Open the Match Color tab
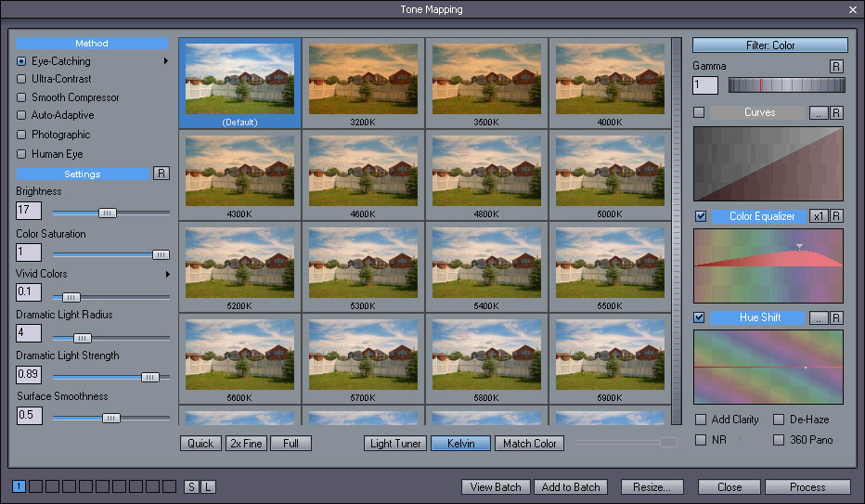Viewport: 865px width, 504px height. pos(530,444)
